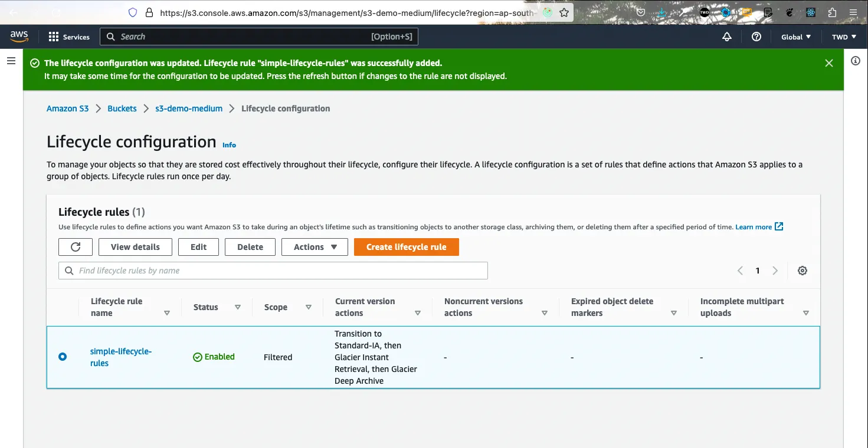Image resolution: width=868 pixels, height=448 pixels.
Task: Go to next page of rules
Action: (x=775, y=271)
